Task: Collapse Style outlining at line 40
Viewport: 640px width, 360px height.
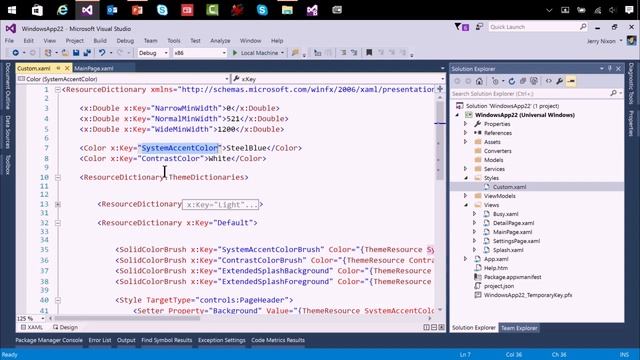Action: [x=58, y=300]
